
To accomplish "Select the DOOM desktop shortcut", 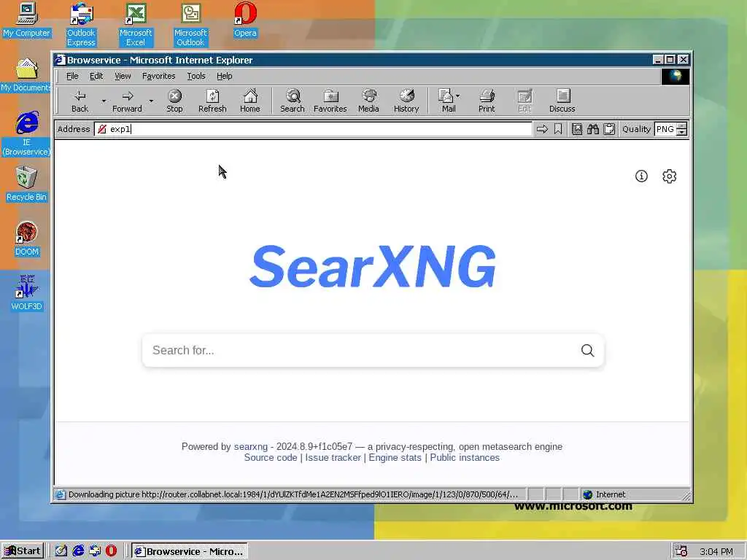I will coord(27,239).
